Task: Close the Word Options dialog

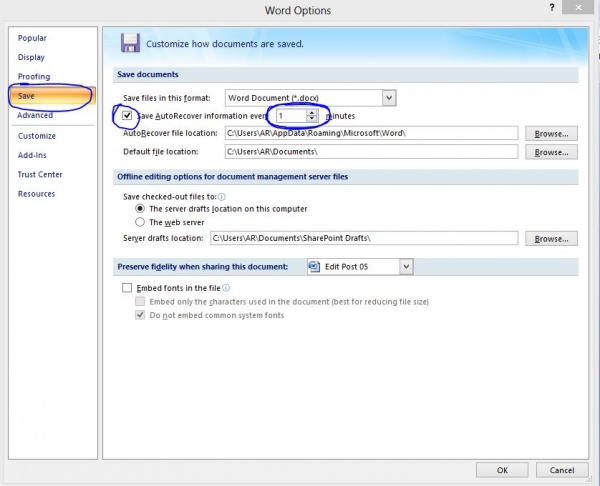Action: click(x=578, y=7)
